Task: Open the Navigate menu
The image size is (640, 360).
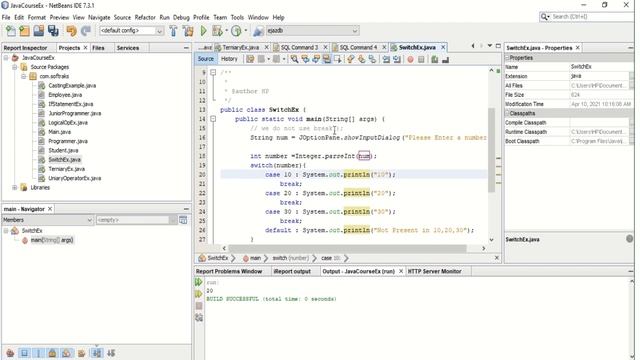Action: click(99, 18)
